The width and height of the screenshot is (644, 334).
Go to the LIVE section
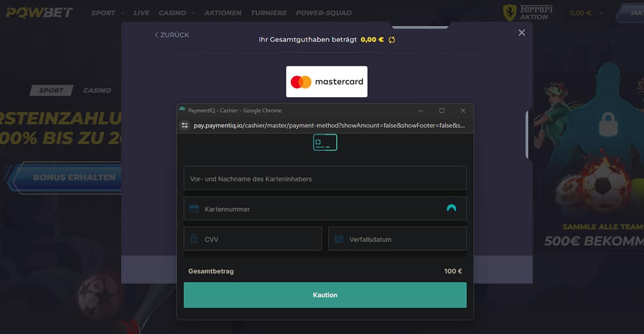tap(141, 13)
